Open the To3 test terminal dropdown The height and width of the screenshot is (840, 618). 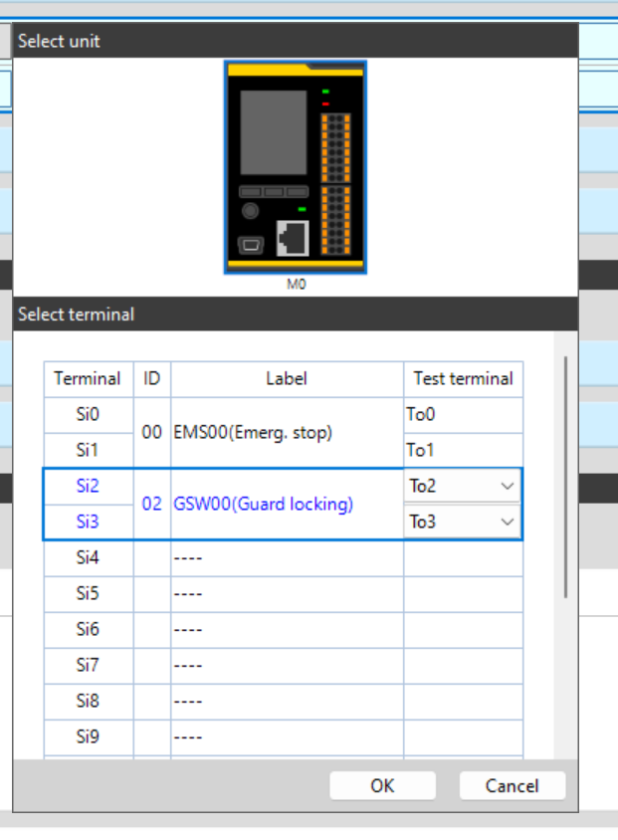pyautogui.click(x=462, y=522)
